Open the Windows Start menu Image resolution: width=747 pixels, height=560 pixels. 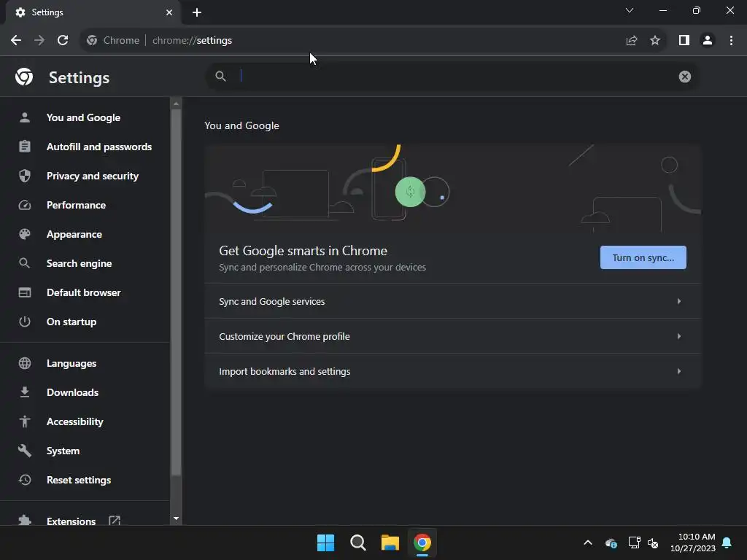pos(326,542)
